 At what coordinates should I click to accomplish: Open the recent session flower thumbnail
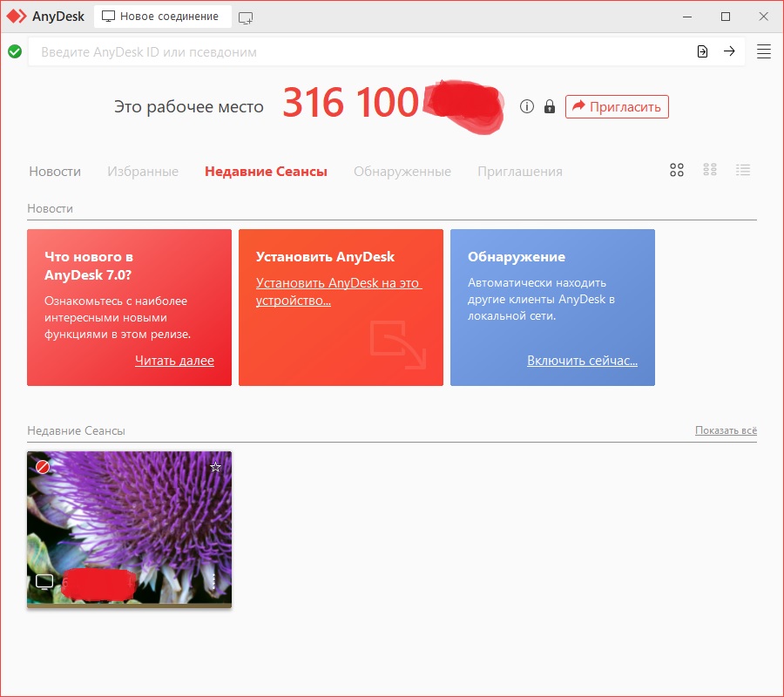(x=130, y=529)
